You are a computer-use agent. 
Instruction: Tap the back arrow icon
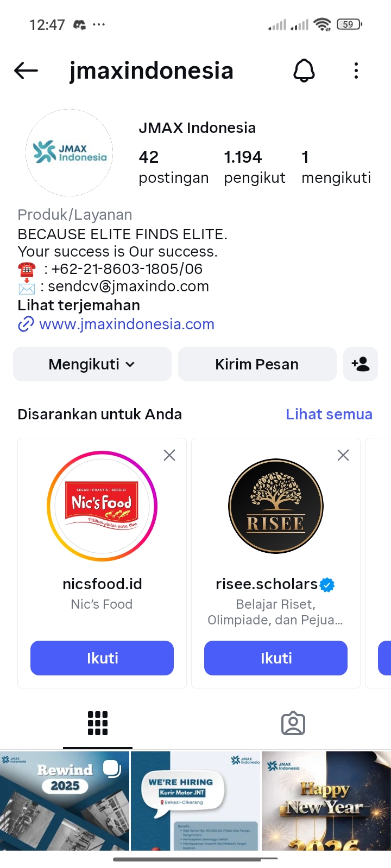click(x=26, y=71)
